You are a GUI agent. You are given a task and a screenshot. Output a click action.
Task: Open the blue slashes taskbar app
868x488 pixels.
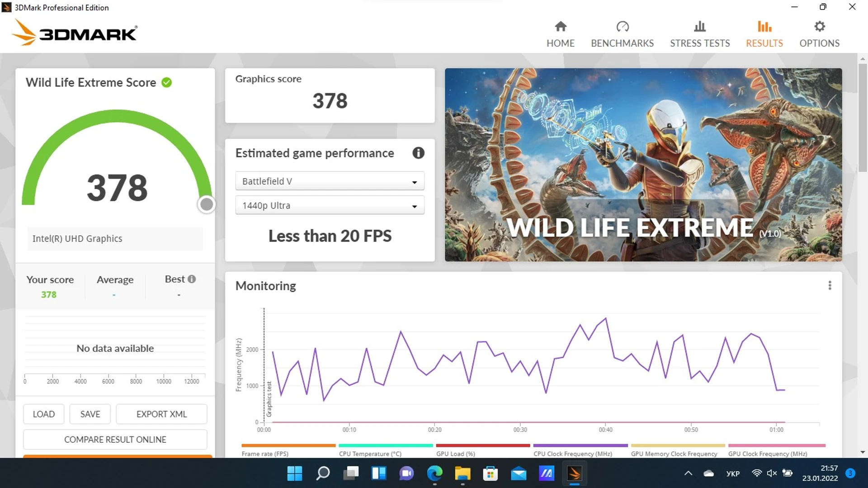(547, 473)
